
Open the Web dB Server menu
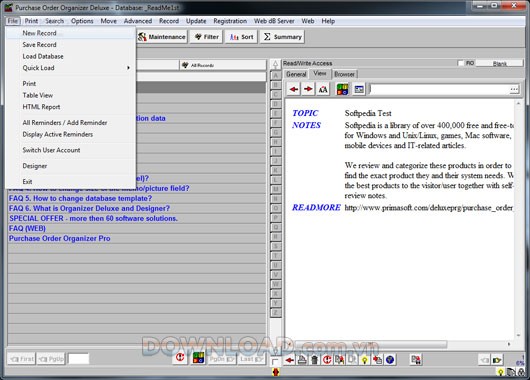coord(274,21)
